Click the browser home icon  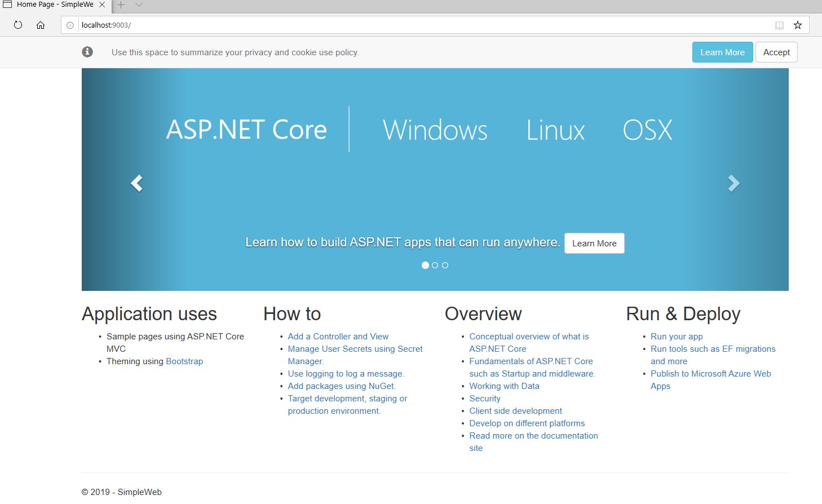41,25
